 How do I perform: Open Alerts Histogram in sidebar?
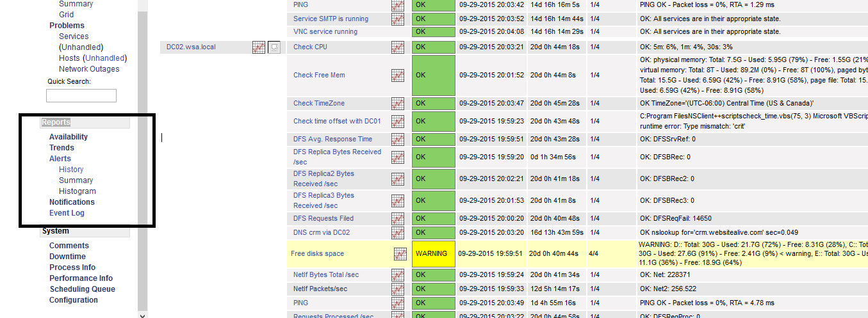click(x=78, y=191)
